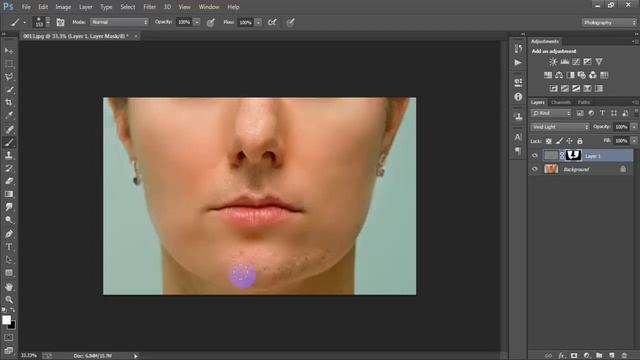
Task: Open the Photography workspace dropdown
Action: pos(609,22)
